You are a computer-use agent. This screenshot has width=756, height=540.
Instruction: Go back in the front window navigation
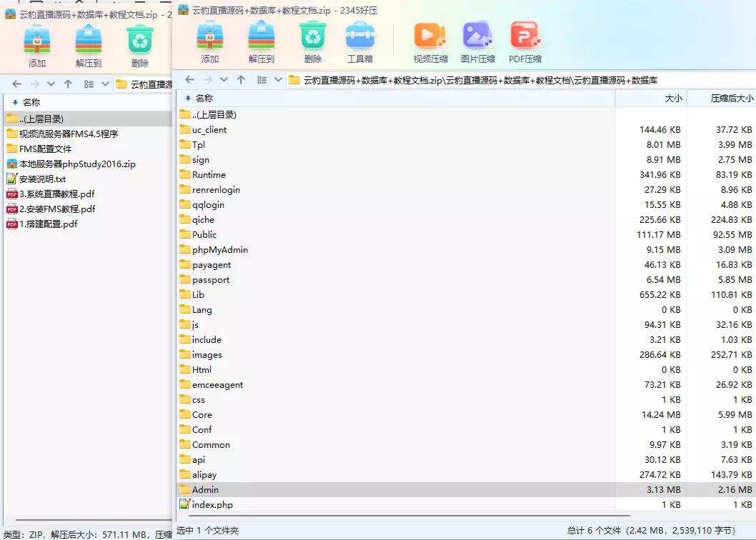[x=190, y=79]
